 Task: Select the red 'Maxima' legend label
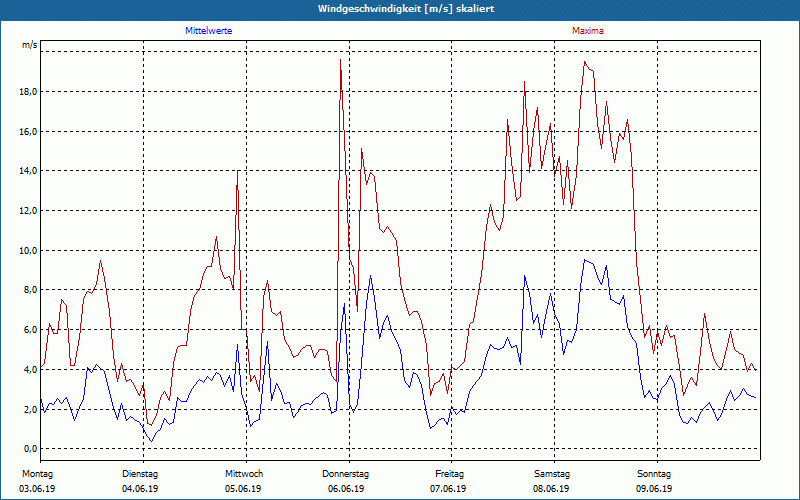click(x=588, y=31)
